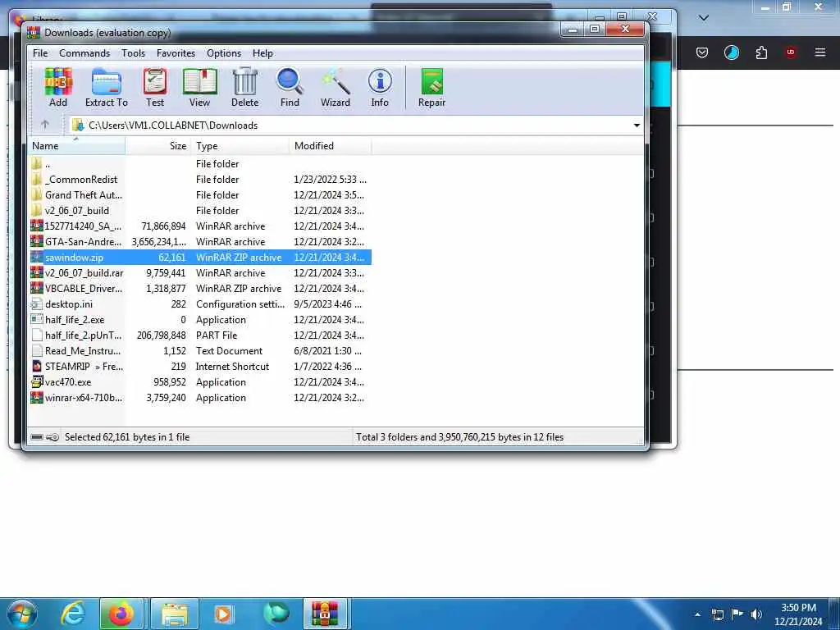Viewport: 840px width, 630px height.
Task: Show hidden tray icons arrow
Action: coord(697,614)
